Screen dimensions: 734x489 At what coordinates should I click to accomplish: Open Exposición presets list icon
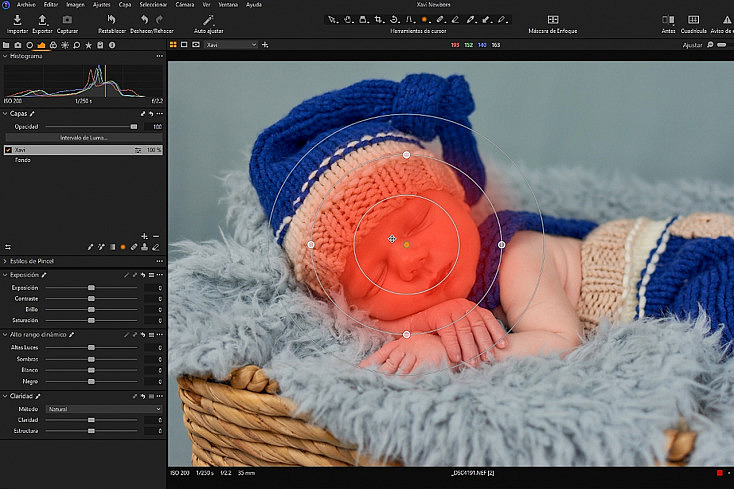pyautogui.click(x=151, y=275)
